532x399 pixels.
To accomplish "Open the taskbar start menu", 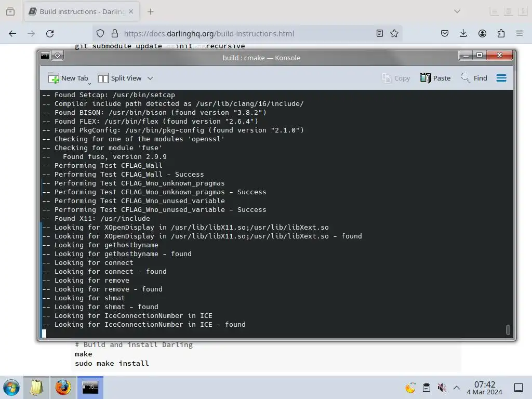I will [11, 388].
